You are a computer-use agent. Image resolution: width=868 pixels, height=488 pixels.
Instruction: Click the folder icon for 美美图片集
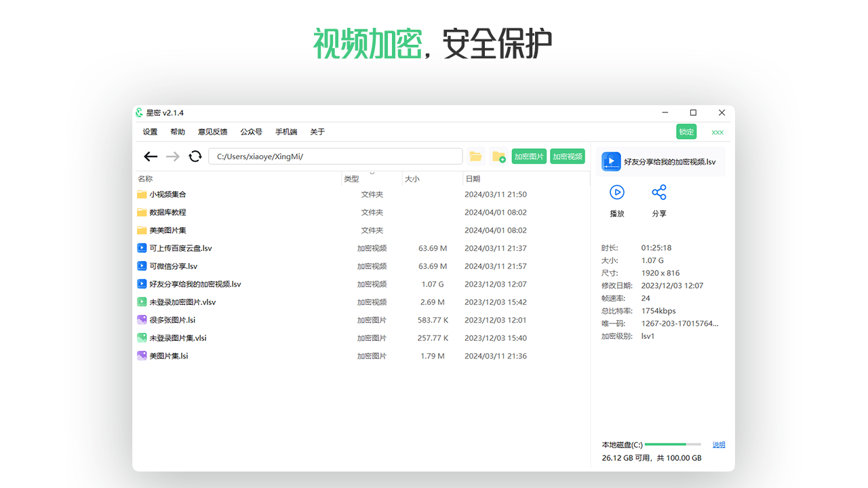pos(142,230)
